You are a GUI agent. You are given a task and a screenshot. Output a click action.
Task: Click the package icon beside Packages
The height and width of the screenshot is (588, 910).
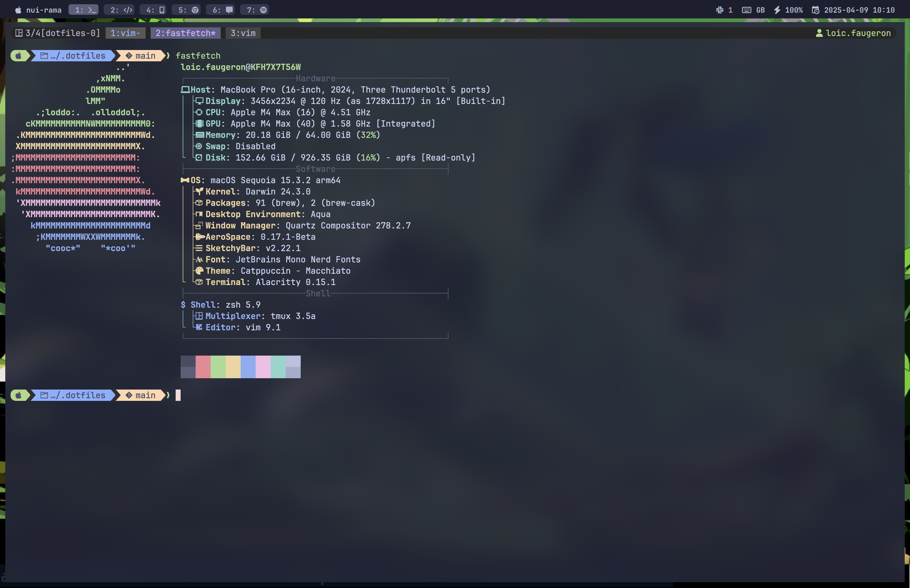coord(199,203)
